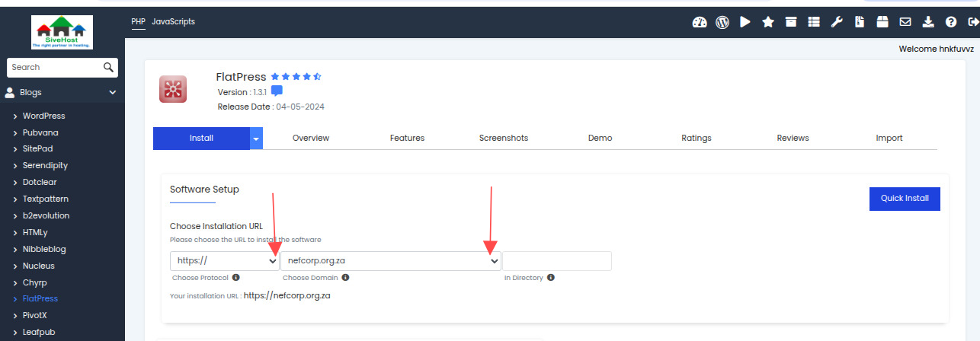Open Textpattern in the sidebar
Screen dimensions: 980x341
[x=45, y=199]
